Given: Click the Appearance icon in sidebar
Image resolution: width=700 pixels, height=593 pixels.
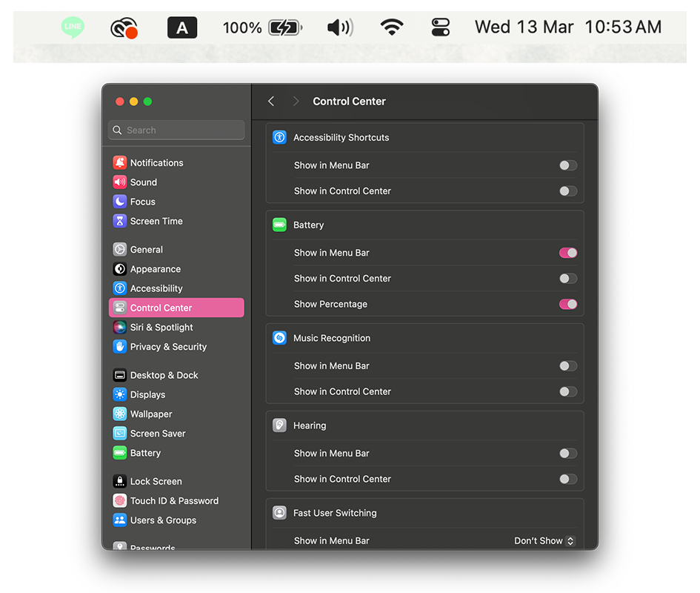Looking at the screenshot, I should 120,269.
